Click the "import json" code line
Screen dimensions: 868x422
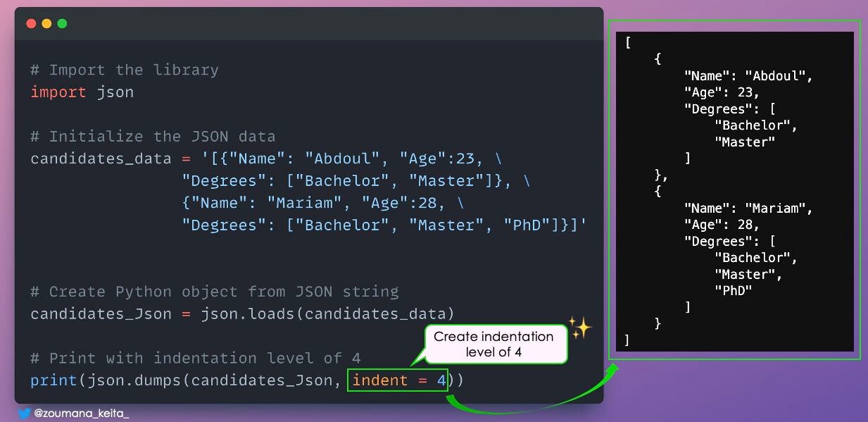82,92
